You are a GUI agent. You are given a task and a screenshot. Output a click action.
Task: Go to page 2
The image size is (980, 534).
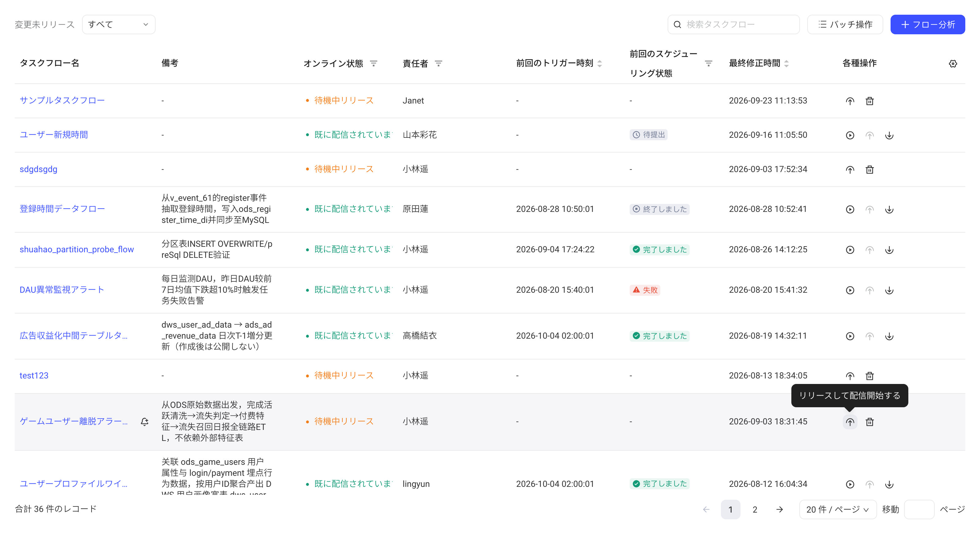click(755, 509)
